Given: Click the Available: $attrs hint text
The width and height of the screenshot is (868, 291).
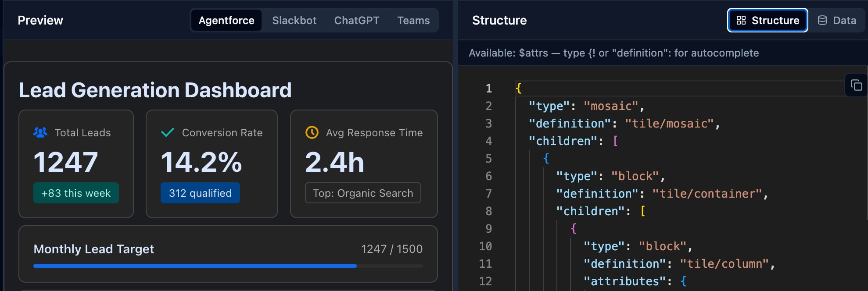Looking at the screenshot, I should point(613,53).
